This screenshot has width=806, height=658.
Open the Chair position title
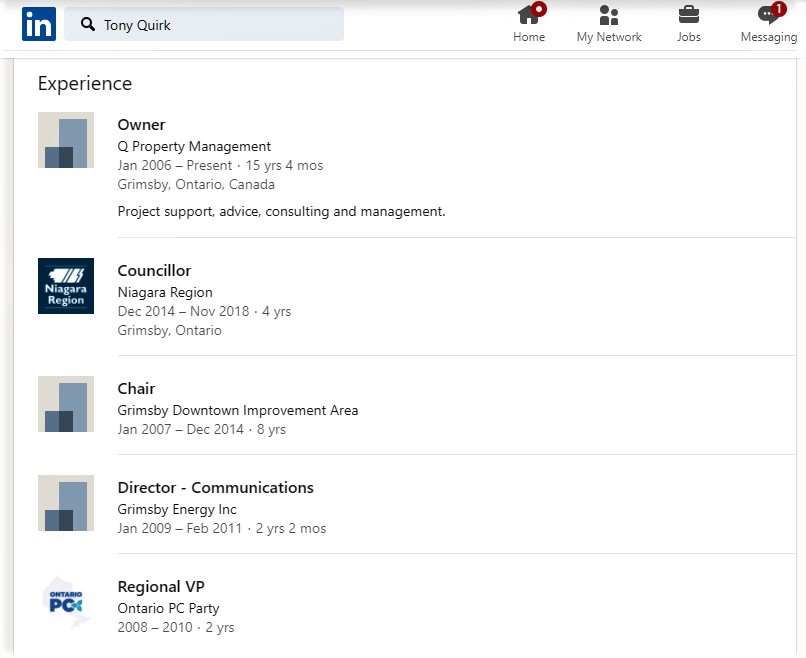tap(136, 389)
